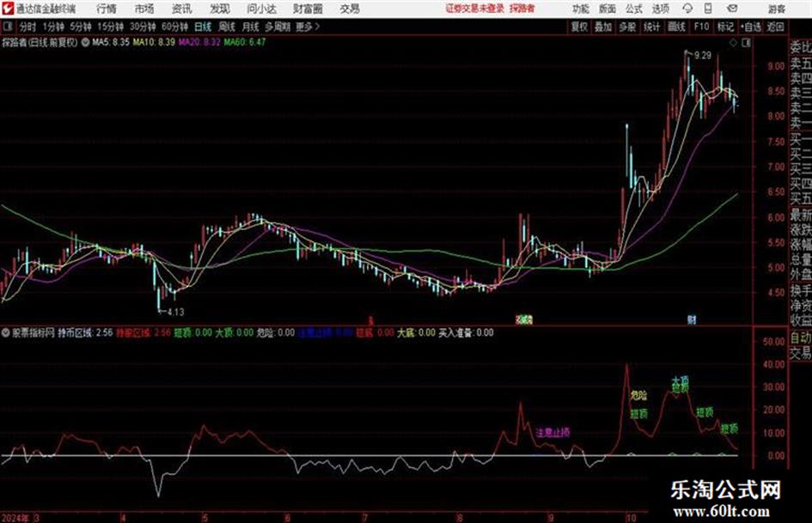The image size is (812, 523).
Task: Click the 财 event marker on the chart's bottom edge
Action: point(692,319)
